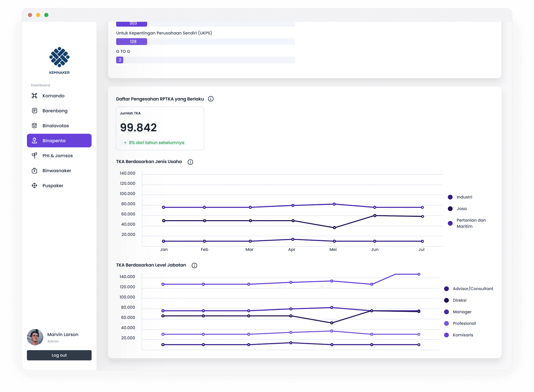Navigate to PHI & Jamsos
Image resolution: width=534 pixels, height=392 pixels.
[59, 155]
